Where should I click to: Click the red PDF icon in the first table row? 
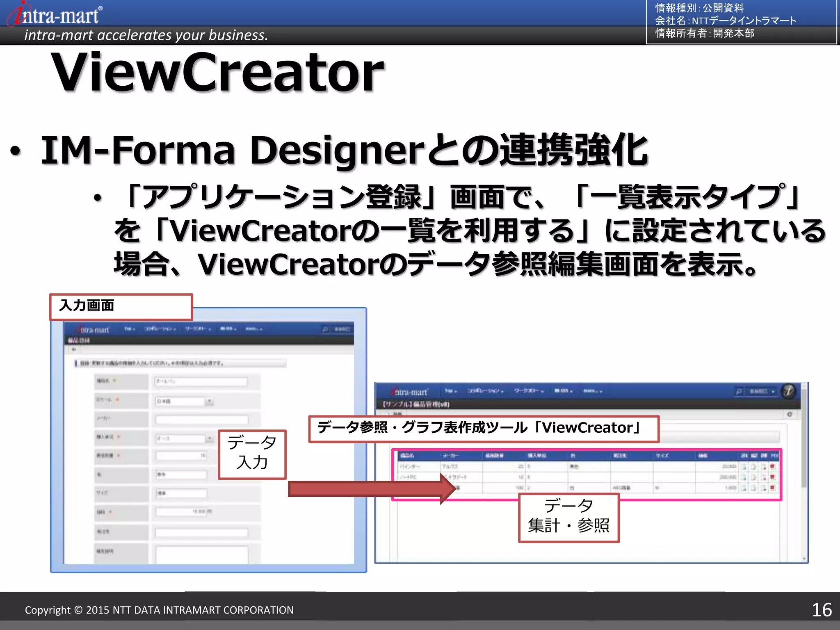click(x=773, y=467)
